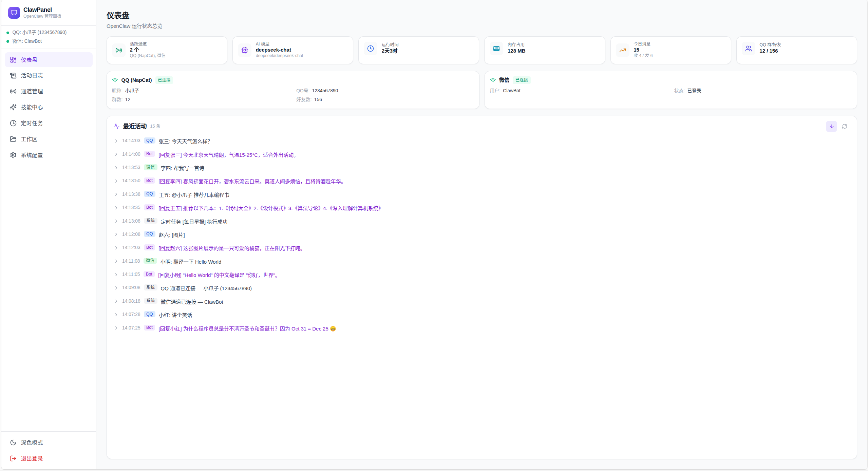Image resolution: width=868 pixels, height=471 pixels.
Task: Expand the 14:13:08 scheduled task log entry
Action: [116, 221]
